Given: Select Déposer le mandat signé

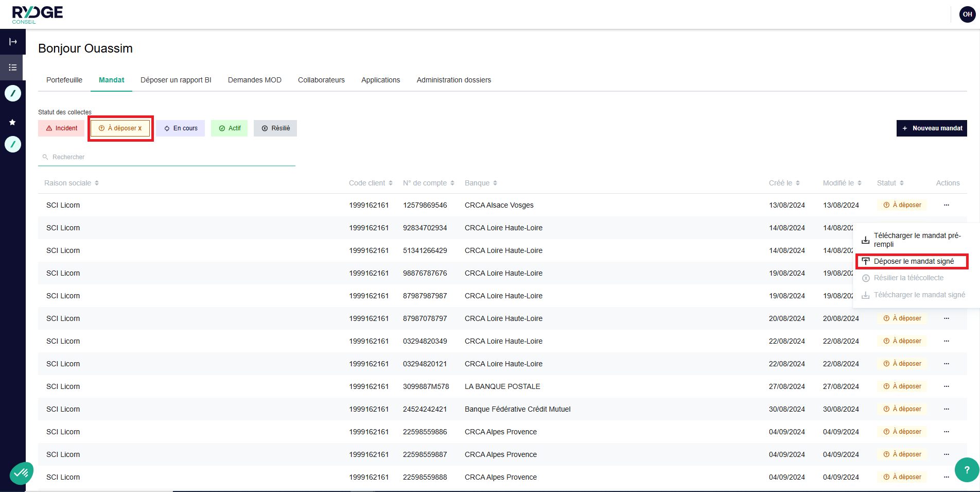Looking at the screenshot, I should tap(912, 261).
